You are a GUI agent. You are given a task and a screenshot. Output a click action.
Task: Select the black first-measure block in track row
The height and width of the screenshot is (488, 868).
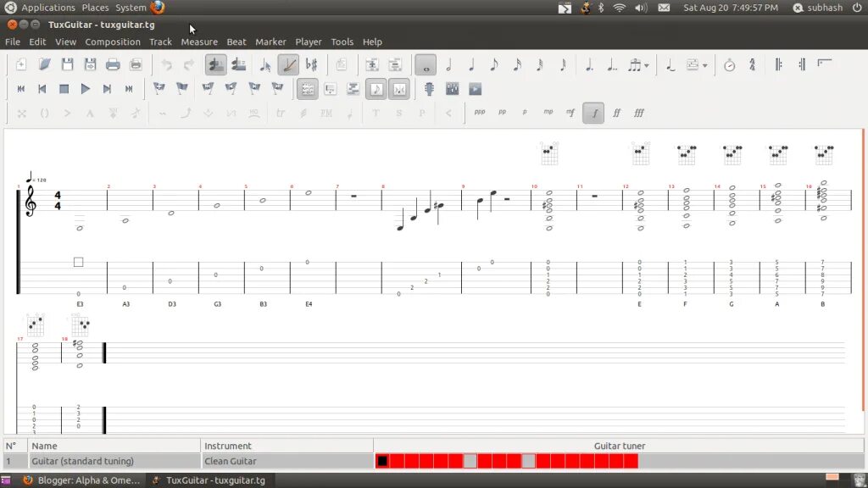382,461
